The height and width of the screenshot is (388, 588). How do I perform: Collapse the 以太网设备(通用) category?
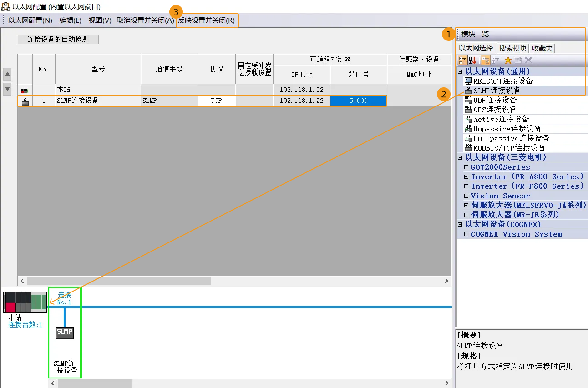(x=460, y=71)
